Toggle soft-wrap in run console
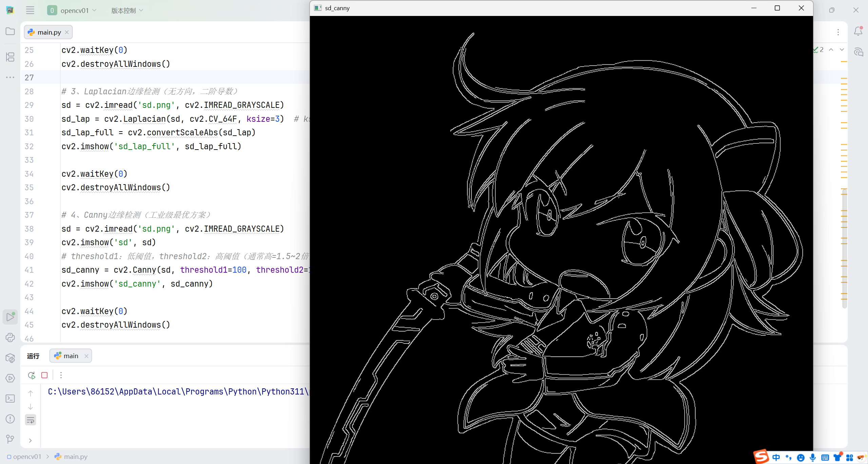 31,420
